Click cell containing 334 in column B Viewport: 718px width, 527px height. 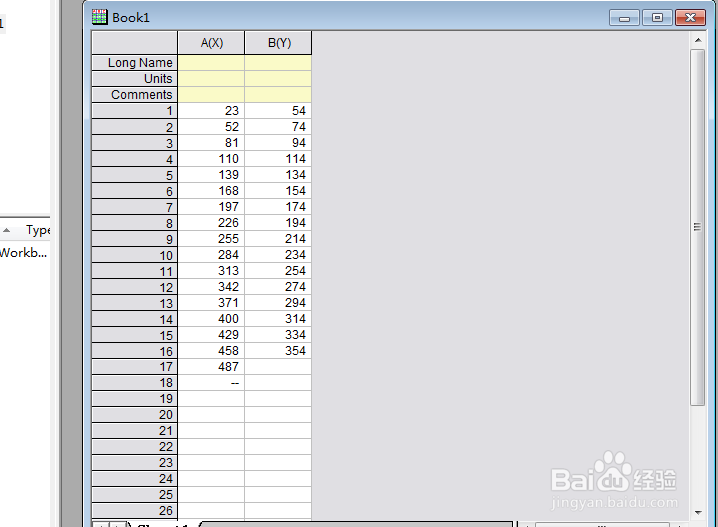(278, 335)
